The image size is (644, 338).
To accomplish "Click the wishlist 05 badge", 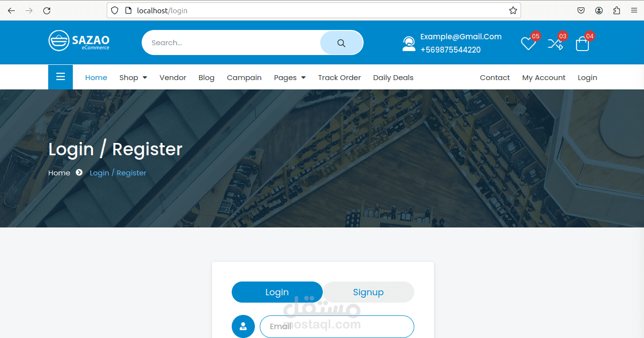I will pyautogui.click(x=536, y=36).
